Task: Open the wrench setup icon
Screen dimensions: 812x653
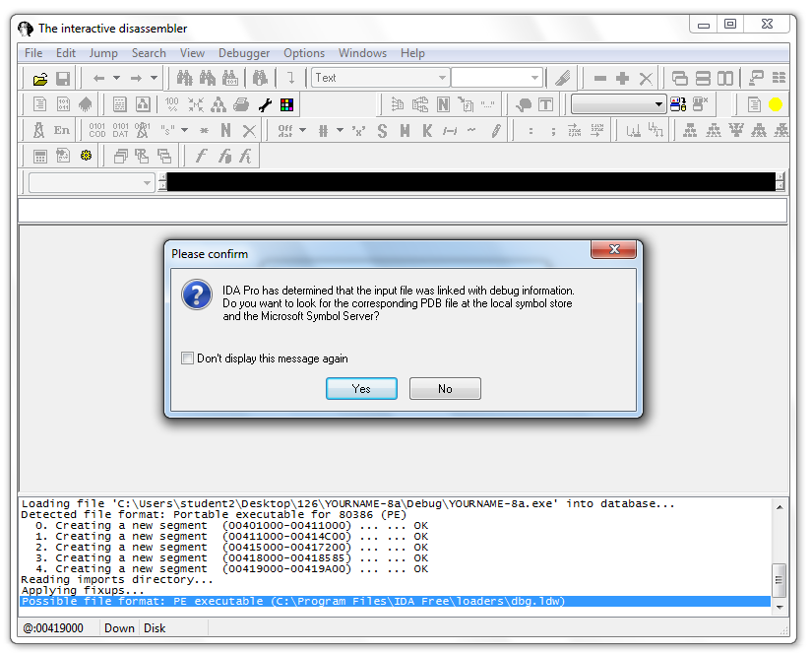Action: [x=265, y=105]
